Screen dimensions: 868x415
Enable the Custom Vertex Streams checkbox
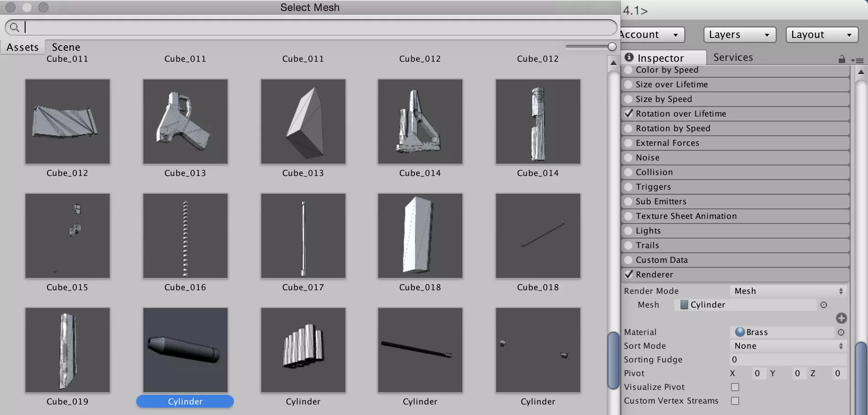click(x=735, y=401)
